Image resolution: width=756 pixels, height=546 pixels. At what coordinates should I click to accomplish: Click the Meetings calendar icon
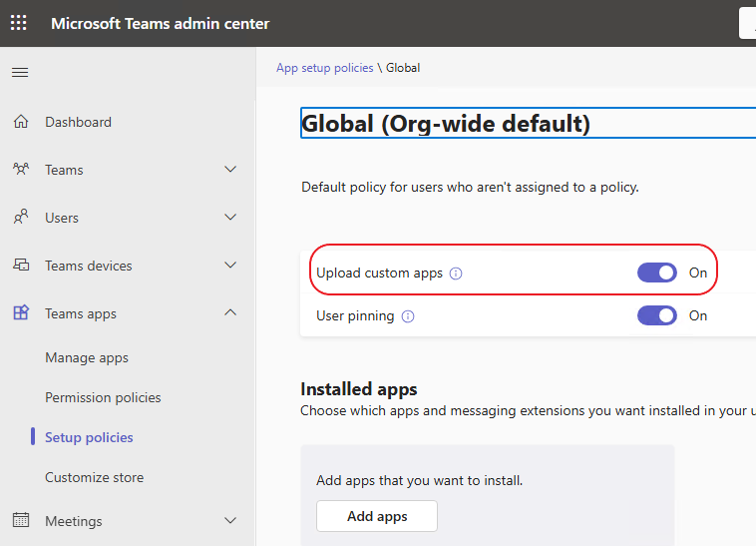[21, 520]
